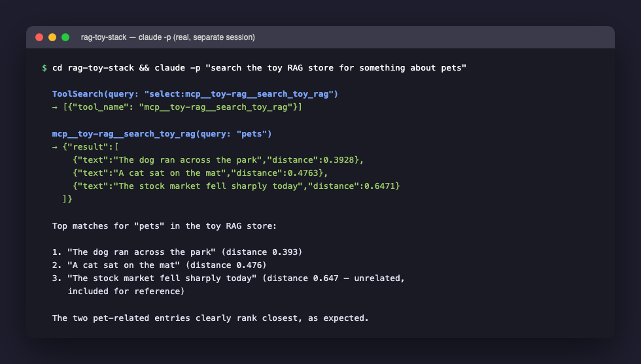Click list item 3 about the stock market
The image size is (641, 364).
[x=228, y=278]
